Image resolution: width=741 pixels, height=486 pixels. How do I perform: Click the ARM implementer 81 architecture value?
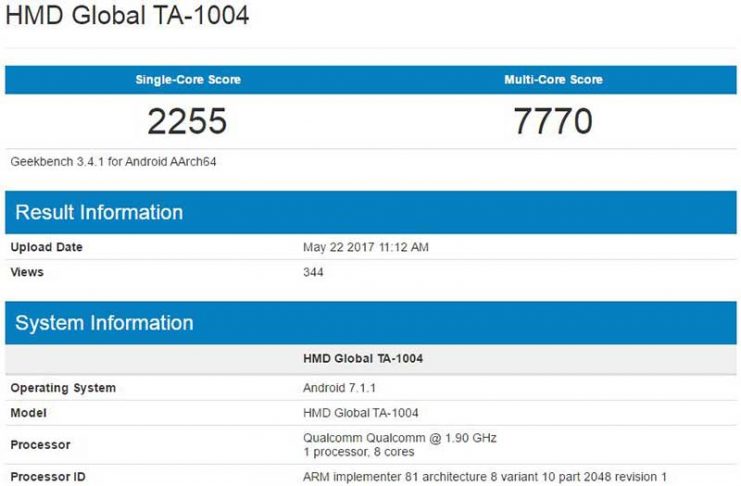[485, 476]
